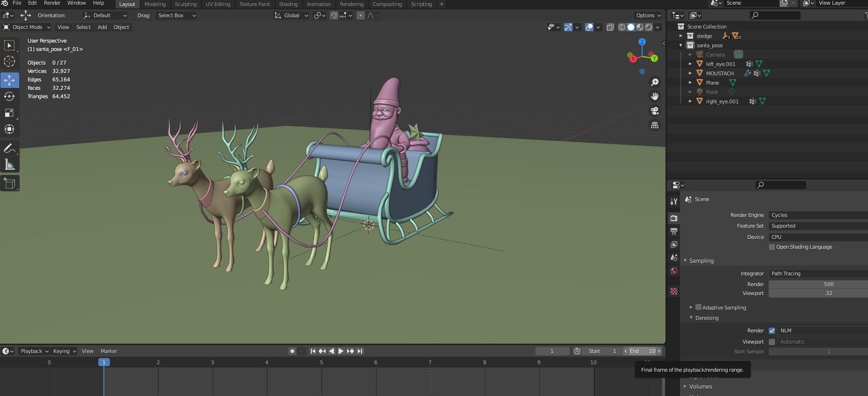Open the Render properties tab
This screenshot has width=868, height=396.
coord(674,218)
